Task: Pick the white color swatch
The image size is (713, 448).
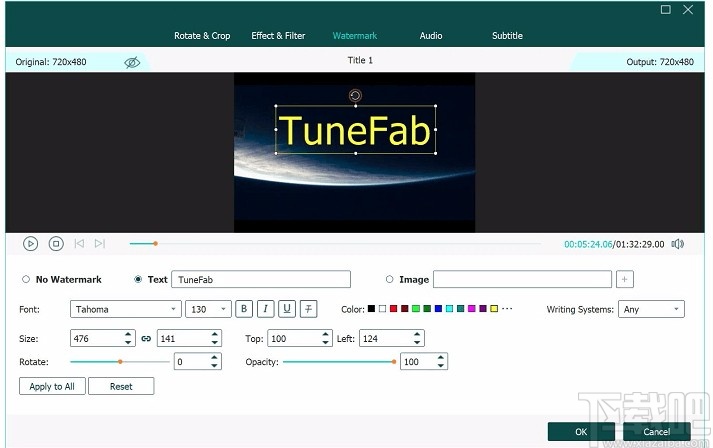Action: (382, 309)
